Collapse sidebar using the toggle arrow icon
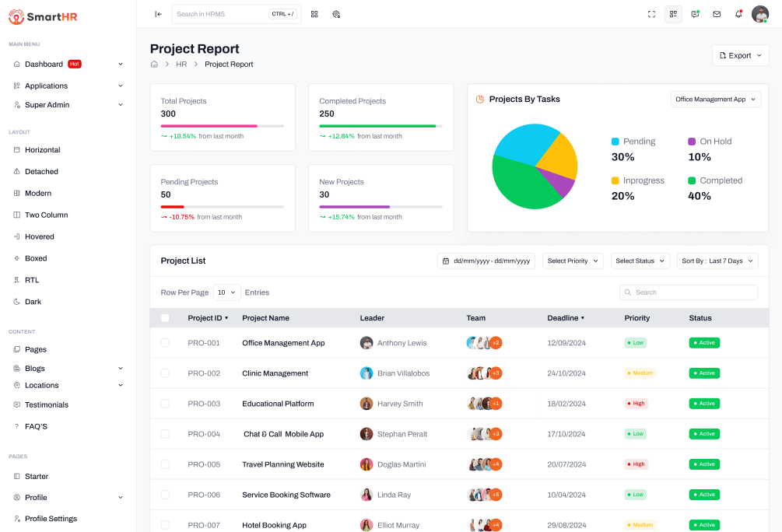This screenshot has height=532, width=782. coord(159,14)
